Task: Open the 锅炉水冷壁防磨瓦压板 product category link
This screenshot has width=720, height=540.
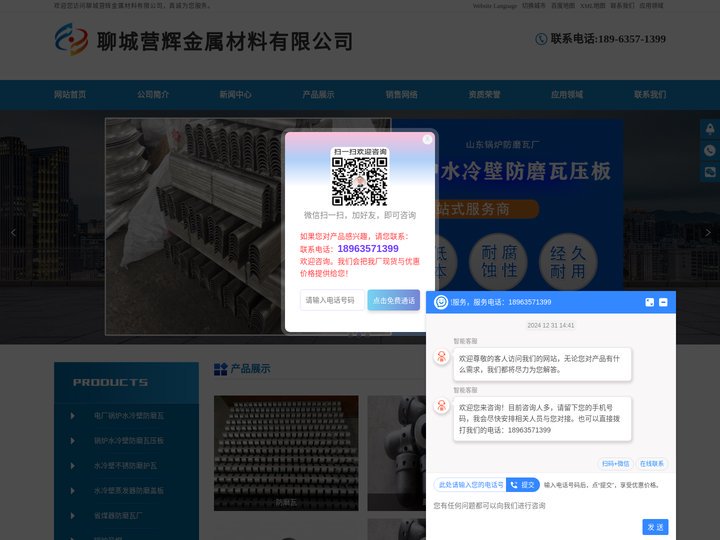Action: 129,441
